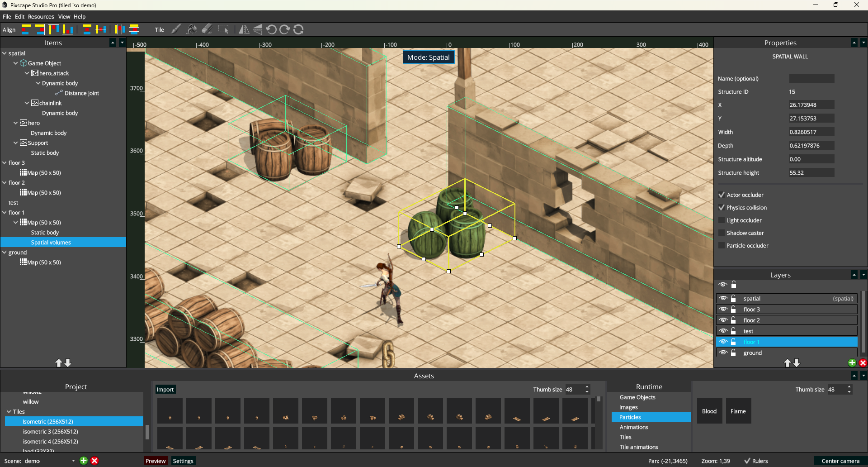Delete the scene with the red X icon
The width and height of the screenshot is (868, 467).
[94, 461]
